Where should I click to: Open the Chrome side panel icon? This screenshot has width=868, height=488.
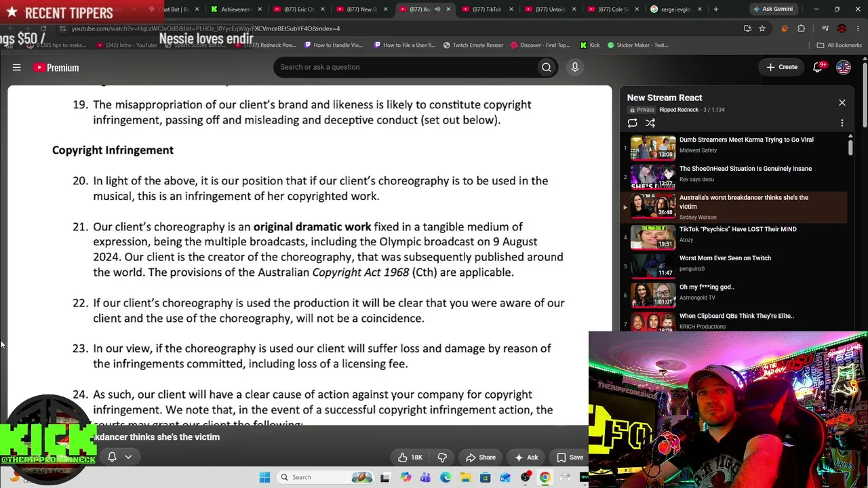tap(825, 28)
